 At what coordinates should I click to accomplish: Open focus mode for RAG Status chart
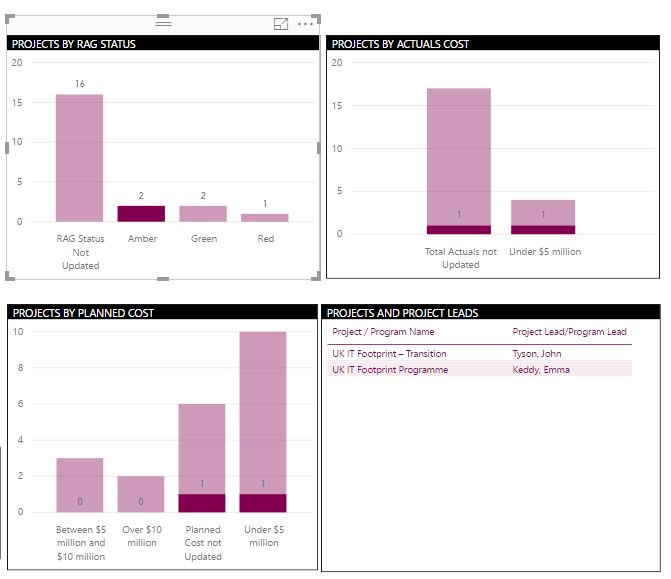[x=281, y=24]
